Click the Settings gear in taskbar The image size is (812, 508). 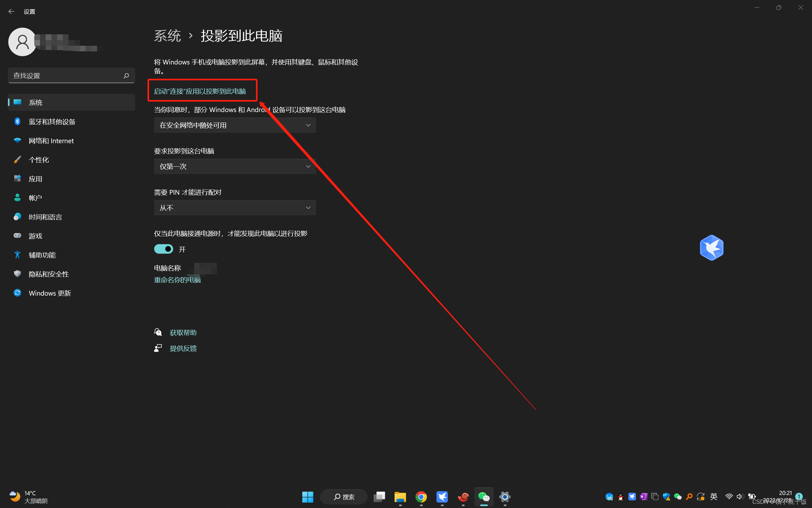click(505, 497)
